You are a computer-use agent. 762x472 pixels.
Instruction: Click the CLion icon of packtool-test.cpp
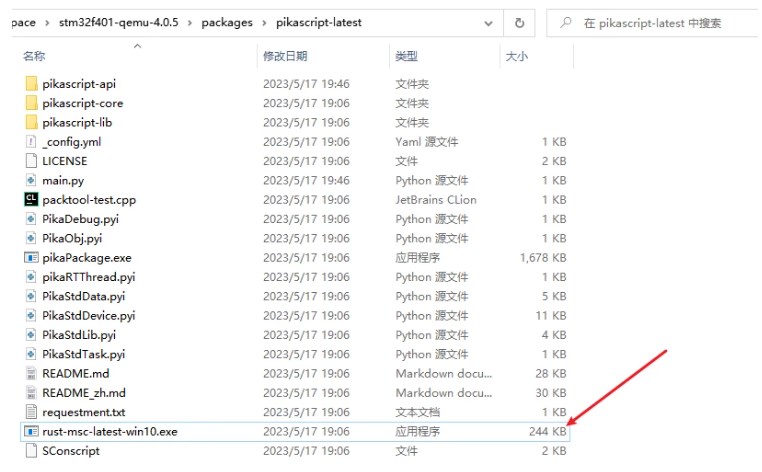[31, 199]
